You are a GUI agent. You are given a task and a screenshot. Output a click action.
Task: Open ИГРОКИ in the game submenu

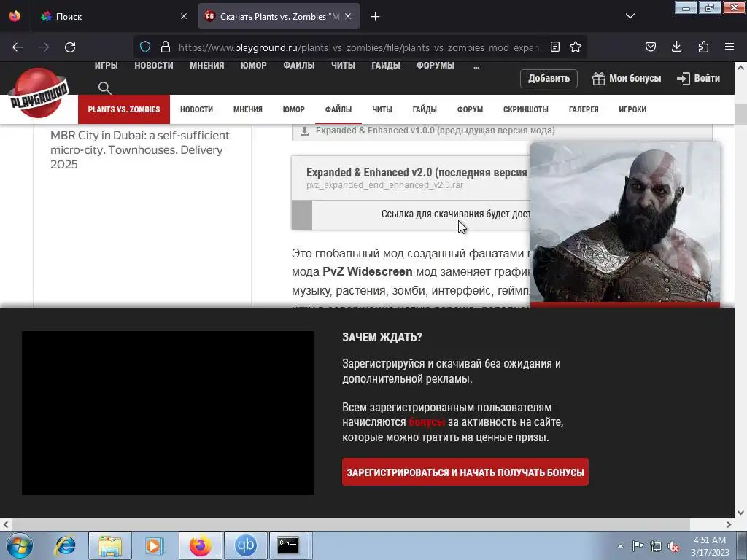[632, 109]
